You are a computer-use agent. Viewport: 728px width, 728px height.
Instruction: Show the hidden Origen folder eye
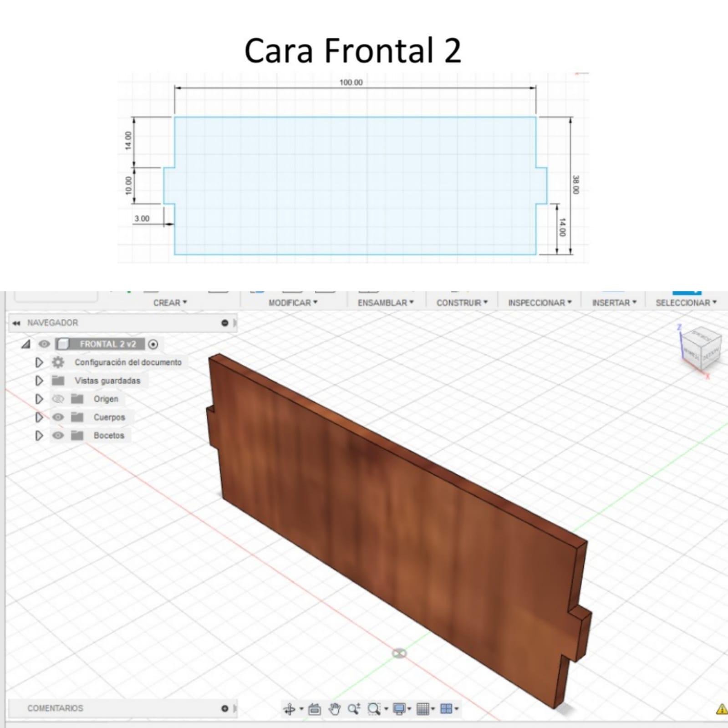(x=58, y=399)
